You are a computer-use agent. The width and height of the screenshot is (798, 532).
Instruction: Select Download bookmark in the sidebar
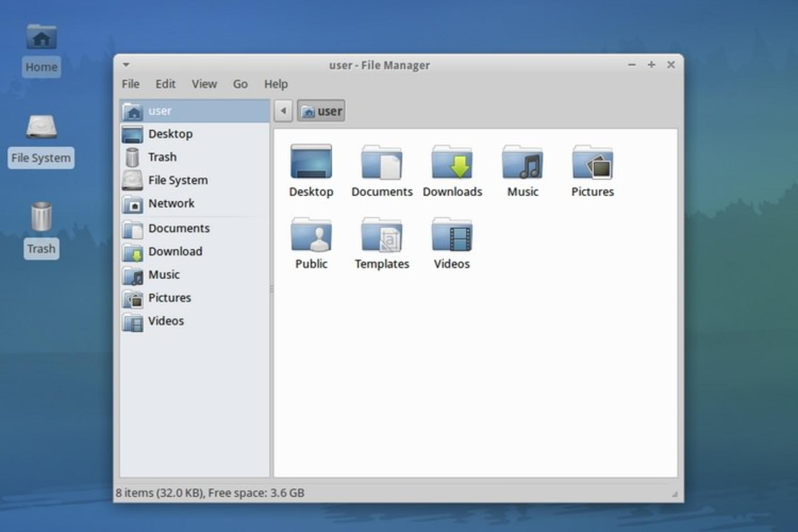[195, 251]
